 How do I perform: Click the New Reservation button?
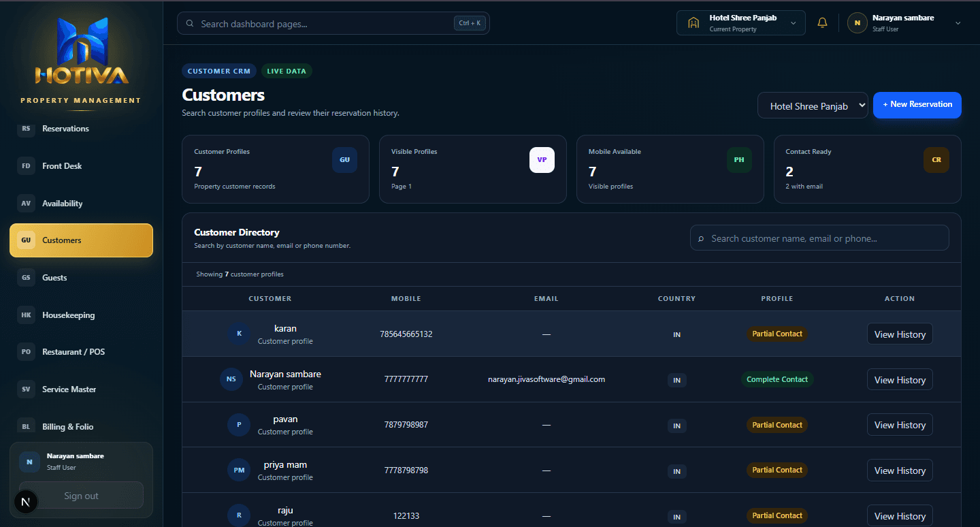917,105
